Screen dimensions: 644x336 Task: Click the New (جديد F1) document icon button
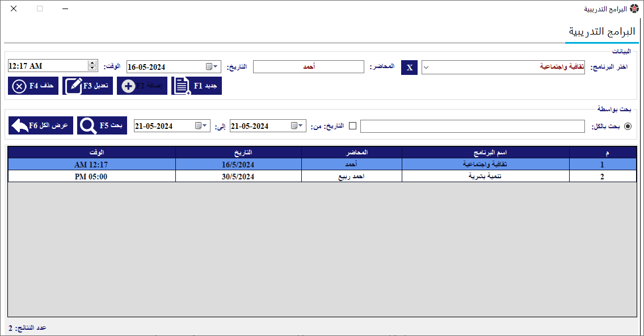click(196, 86)
